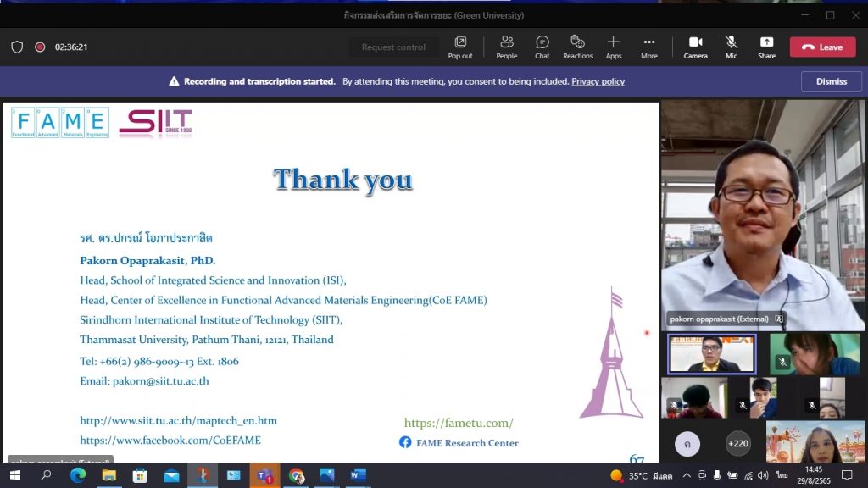
Task: Click the shield security icon
Action: [x=17, y=47]
